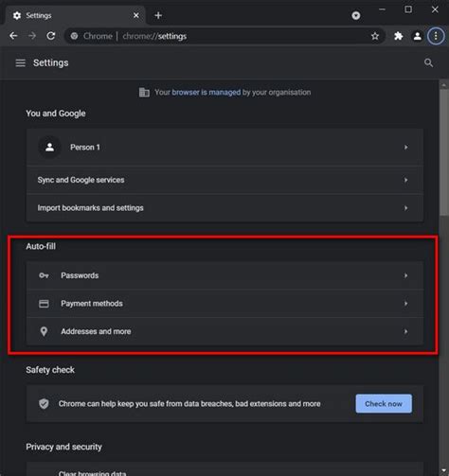Close the Chrome window
449x476 pixels.
click(435, 9)
